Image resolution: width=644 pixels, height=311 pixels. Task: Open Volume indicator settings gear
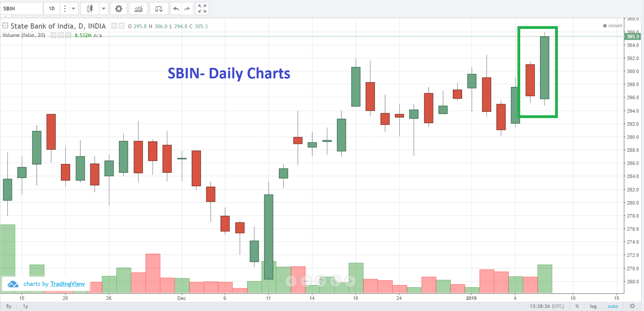(61, 35)
